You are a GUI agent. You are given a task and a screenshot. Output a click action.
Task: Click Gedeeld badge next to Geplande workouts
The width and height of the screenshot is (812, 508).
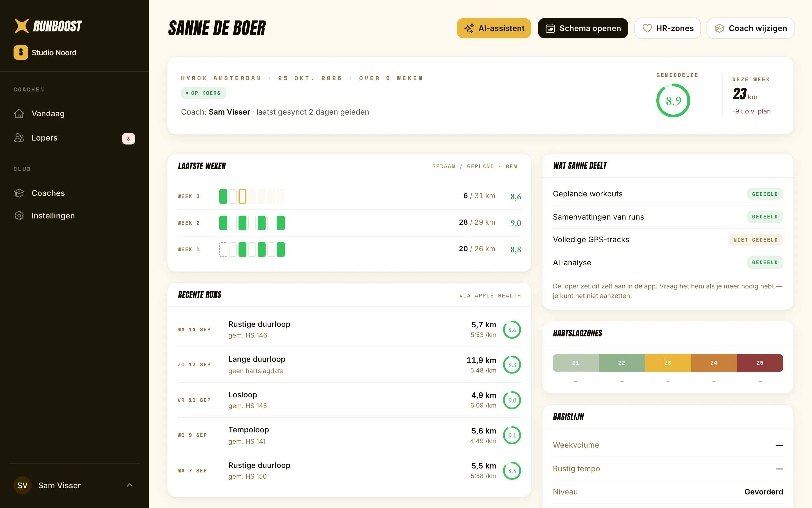[x=765, y=194]
